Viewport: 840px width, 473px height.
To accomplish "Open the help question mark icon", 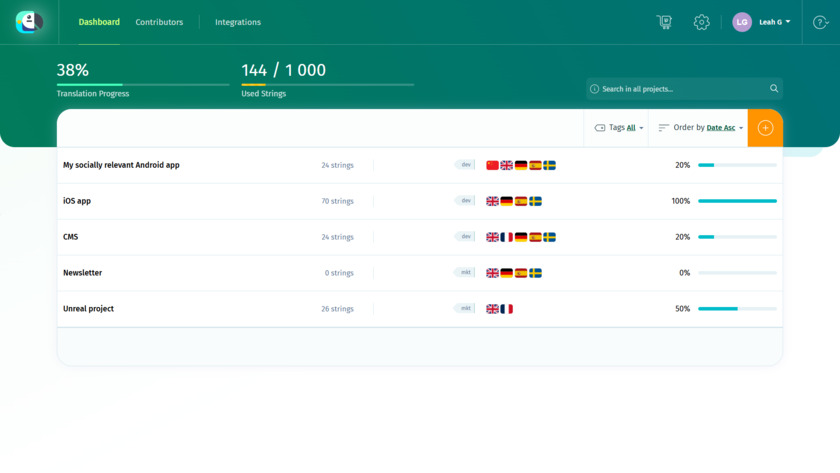I will click(x=820, y=22).
